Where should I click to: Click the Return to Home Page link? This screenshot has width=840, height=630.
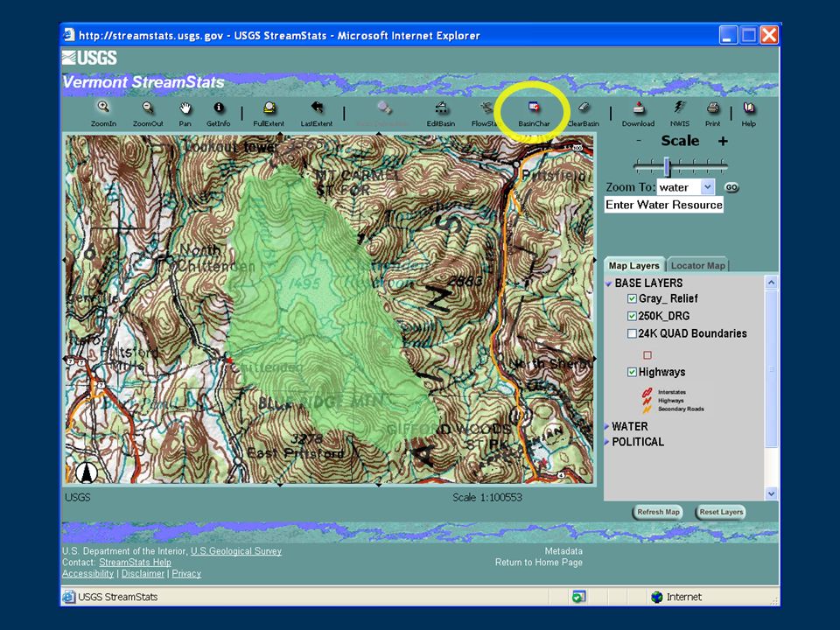tap(539, 562)
